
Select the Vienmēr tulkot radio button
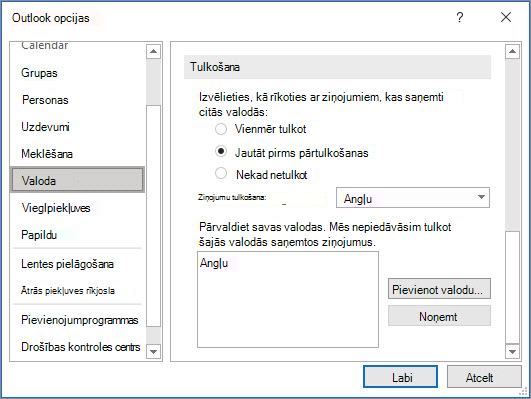tap(221, 129)
